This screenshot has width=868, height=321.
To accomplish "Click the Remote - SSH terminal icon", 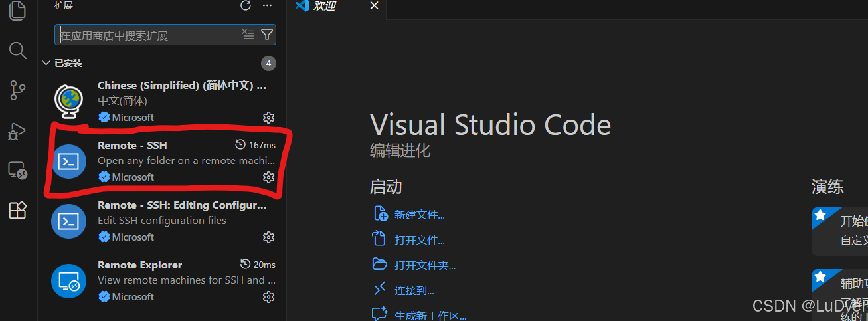I will click(x=69, y=161).
